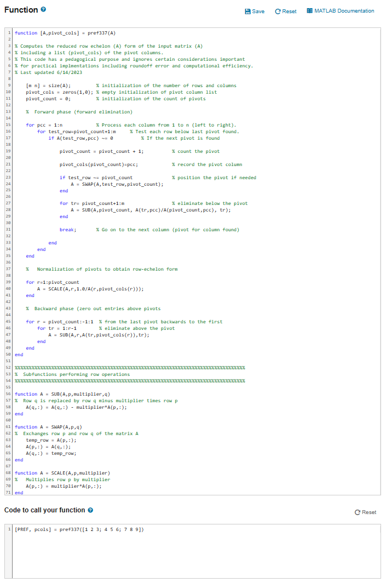Click the '[m n] = size(A);' line
Screen dimensions: 386x588
[x=48, y=85]
